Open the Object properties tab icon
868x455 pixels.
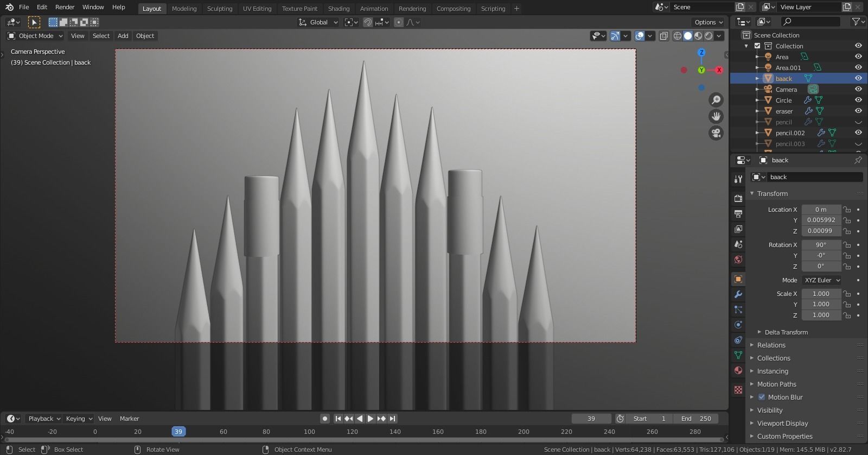coord(738,279)
